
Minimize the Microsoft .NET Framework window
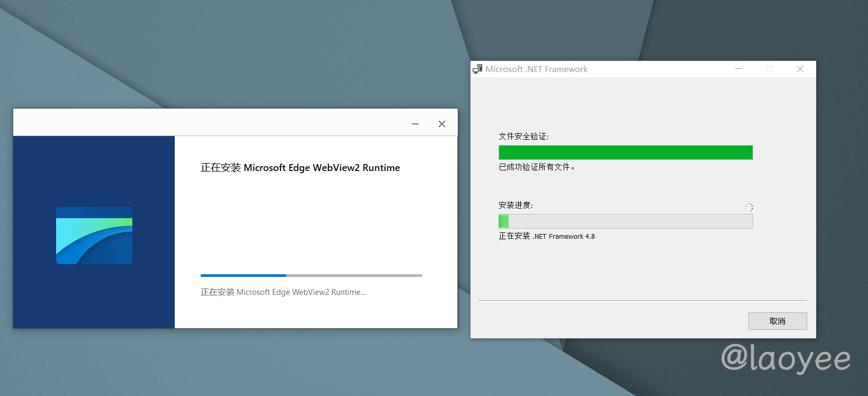(x=738, y=69)
